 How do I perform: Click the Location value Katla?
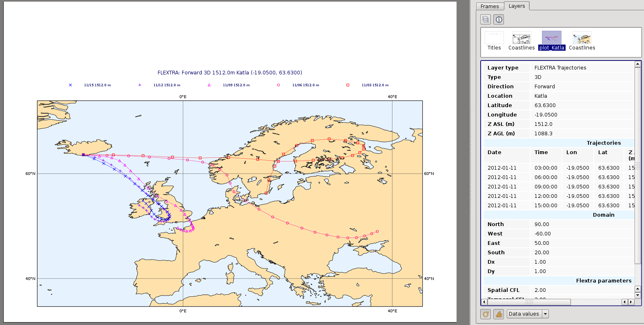coord(541,96)
